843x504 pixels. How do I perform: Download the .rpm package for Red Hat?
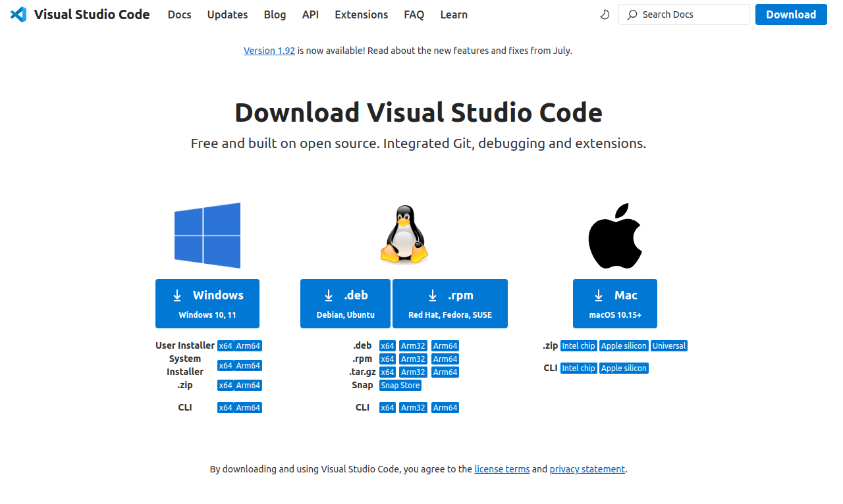pyautogui.click(x=450, y=303)
